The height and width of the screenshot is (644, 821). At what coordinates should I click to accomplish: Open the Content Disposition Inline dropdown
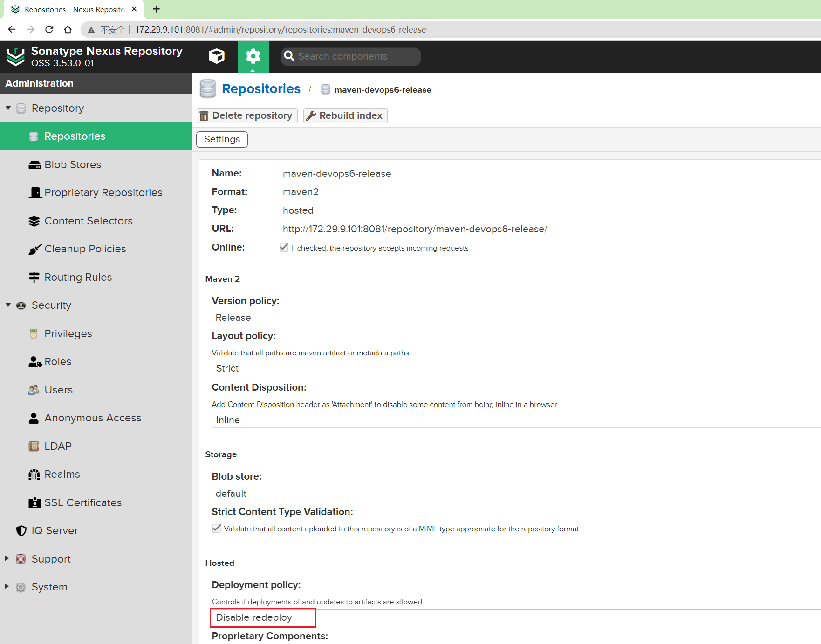coord(516,420)
